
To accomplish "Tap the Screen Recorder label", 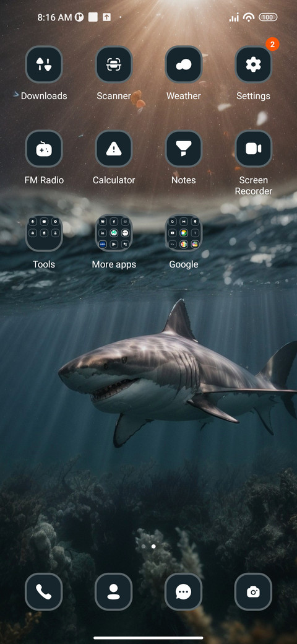I will 254,186.
